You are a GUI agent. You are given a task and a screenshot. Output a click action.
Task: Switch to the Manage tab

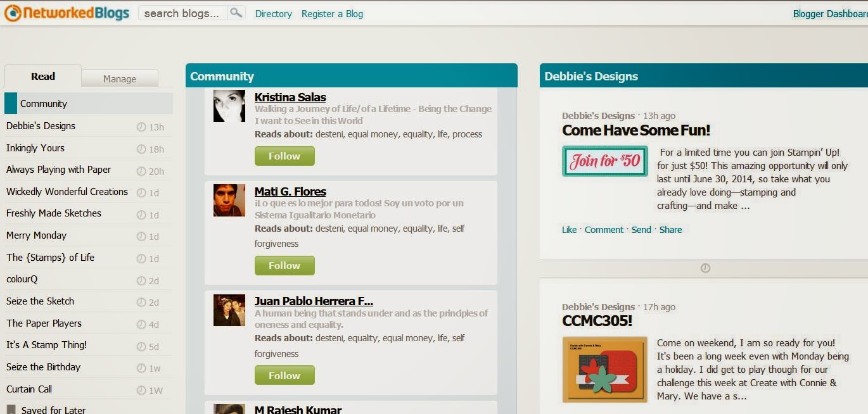pos(120,78)
